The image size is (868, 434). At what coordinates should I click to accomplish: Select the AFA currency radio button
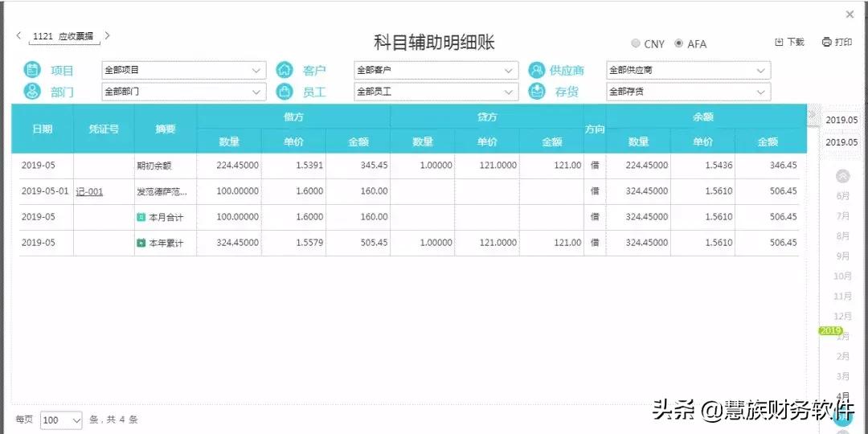click(678, 43)
